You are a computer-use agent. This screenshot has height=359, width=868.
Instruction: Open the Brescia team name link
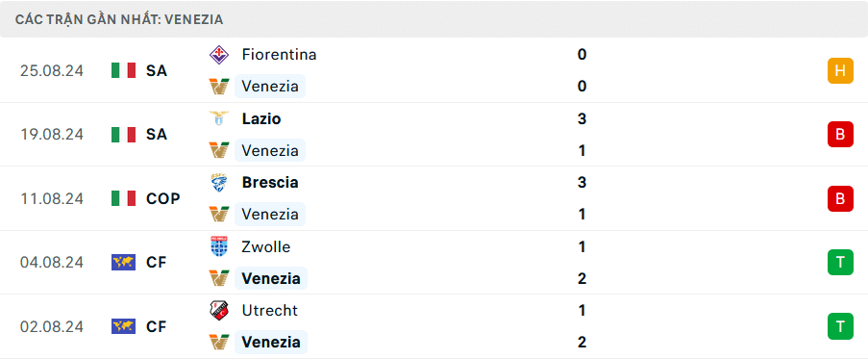click(x=270, y=182)
